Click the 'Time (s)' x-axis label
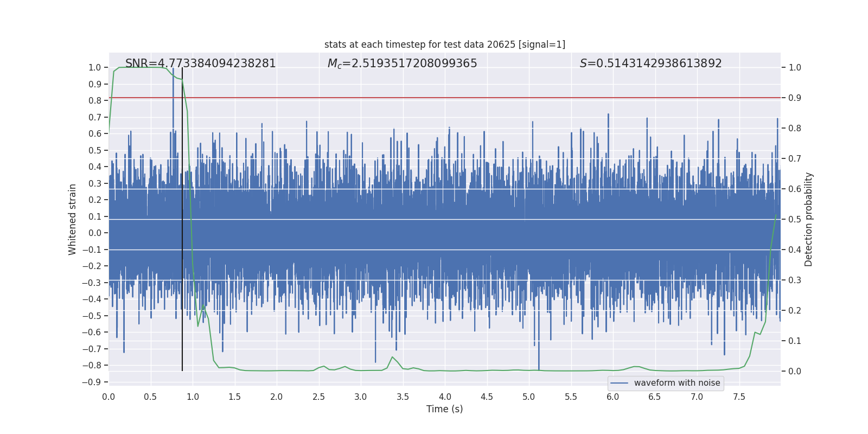The width and height of the screenshot is (868, 434). pyautogui.click(x=444, y=409)
